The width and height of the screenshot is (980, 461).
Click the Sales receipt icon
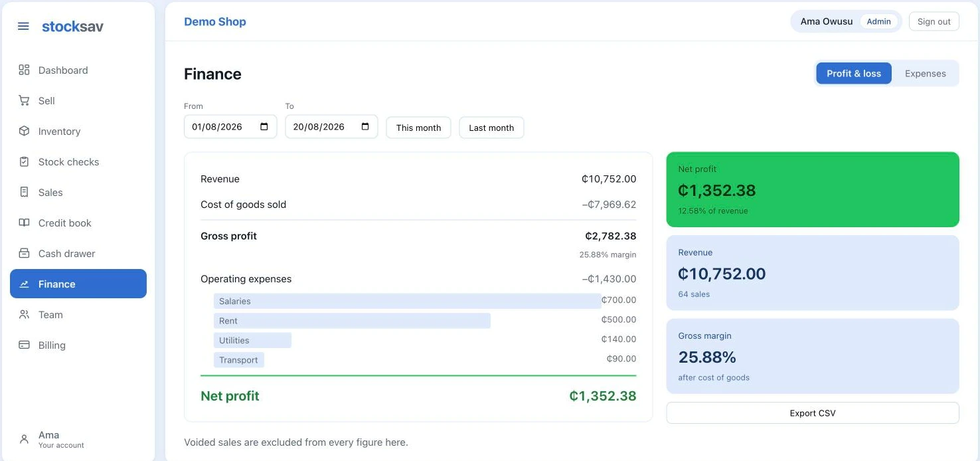coord(24,192)
